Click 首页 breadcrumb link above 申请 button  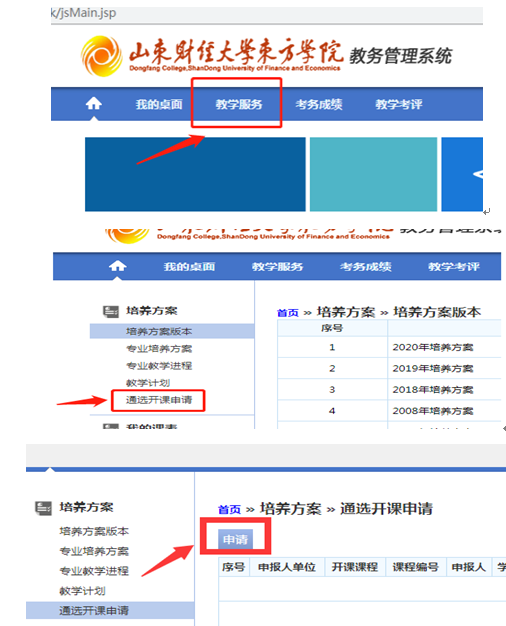coord(229,509)
